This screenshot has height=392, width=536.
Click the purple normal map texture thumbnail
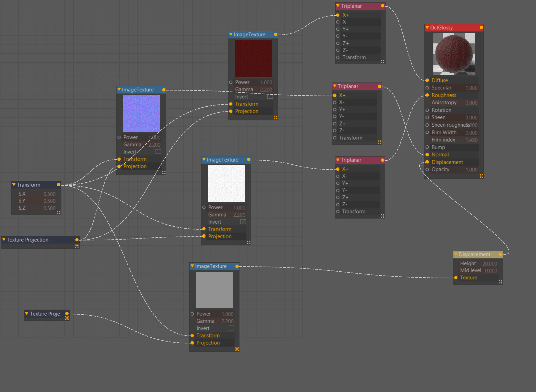(141, 114)
